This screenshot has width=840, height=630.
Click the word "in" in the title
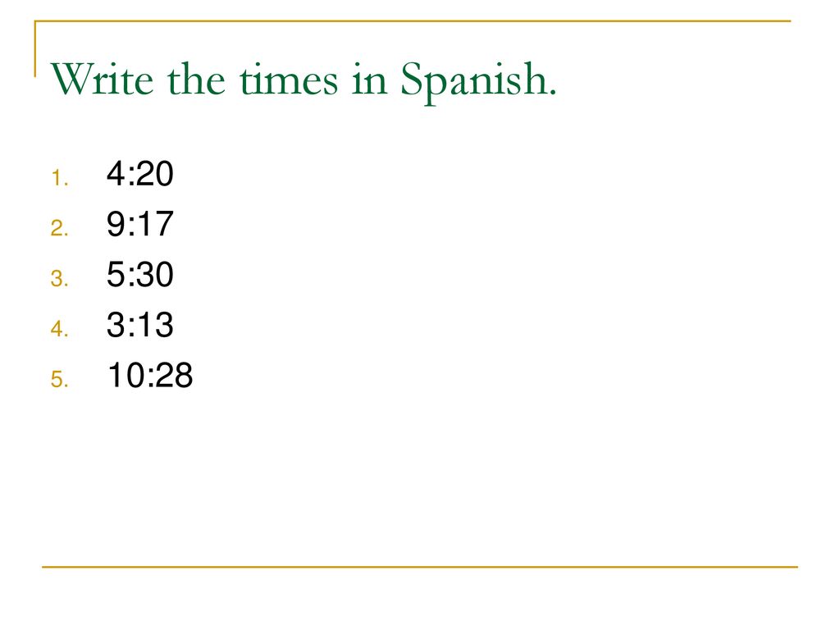pos(369,80)
